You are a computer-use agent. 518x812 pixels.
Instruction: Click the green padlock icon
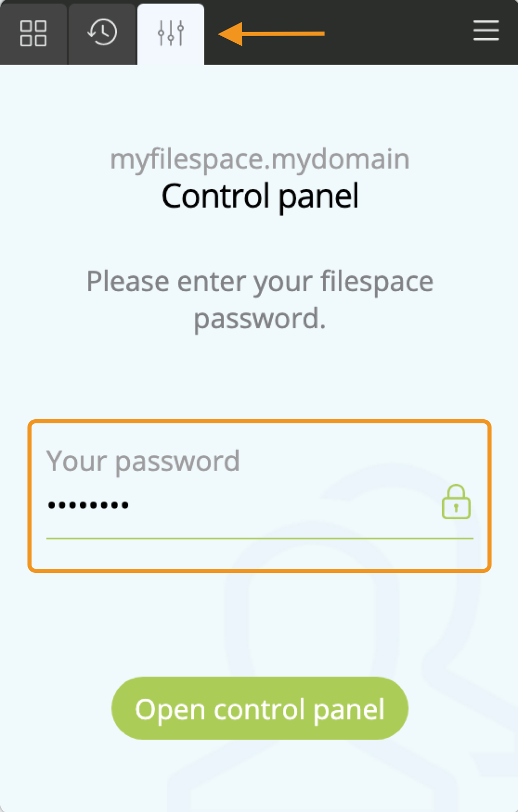coord(456,502)
